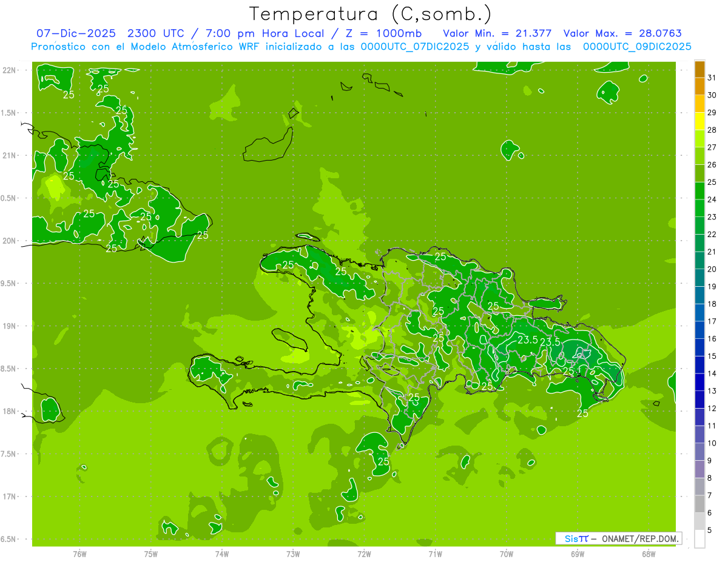728x562 pixels.
Task: Click the '69W' longitude axis label
Action: (x=577, y=554)
